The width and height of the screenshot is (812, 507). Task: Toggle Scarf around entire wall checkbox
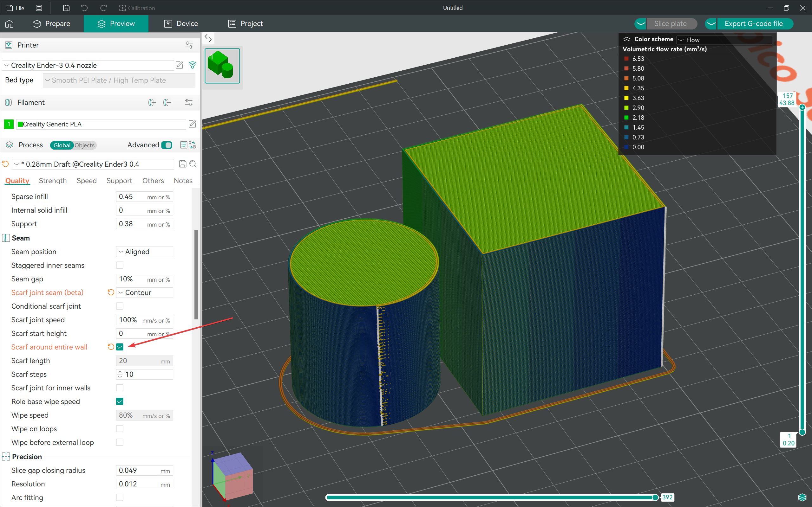pyautogui.click(x=119, y=347)
